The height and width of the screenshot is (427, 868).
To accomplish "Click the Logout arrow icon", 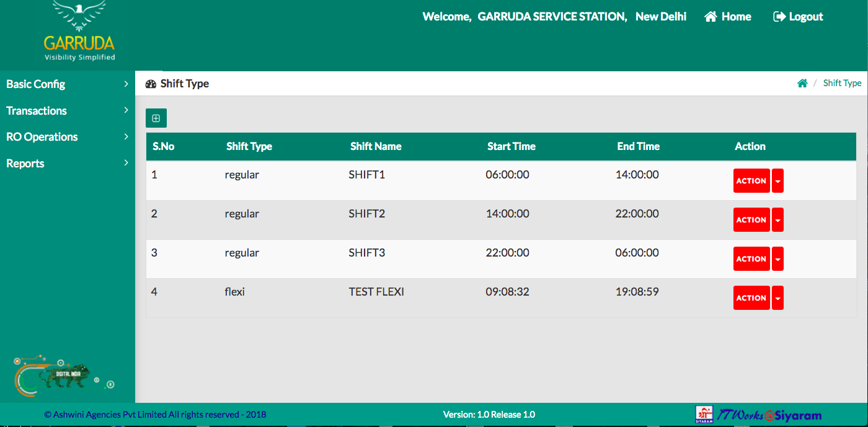I will pos(779,17).
